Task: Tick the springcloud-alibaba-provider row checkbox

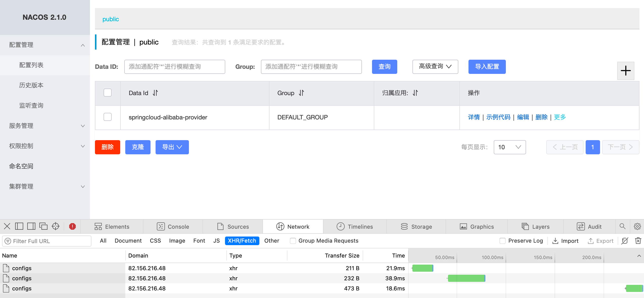Action: (108, 117)
